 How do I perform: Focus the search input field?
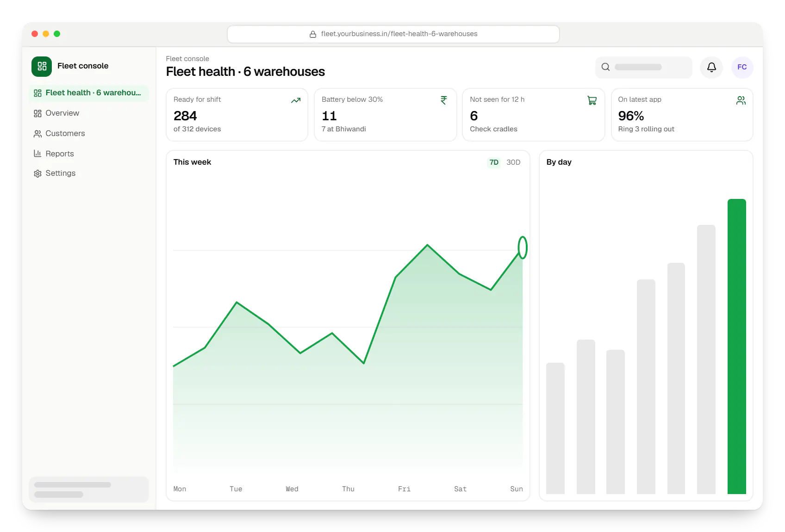pos(644,67)
